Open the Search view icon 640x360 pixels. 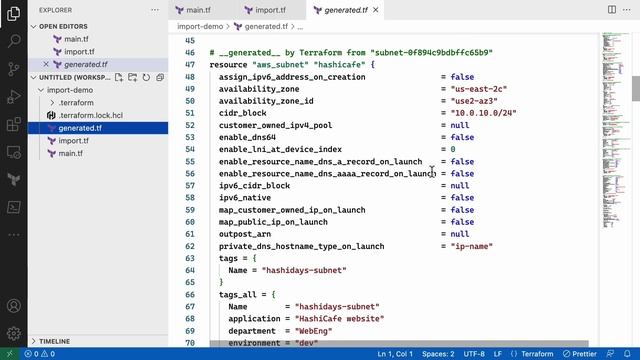(x=13, y=41)
